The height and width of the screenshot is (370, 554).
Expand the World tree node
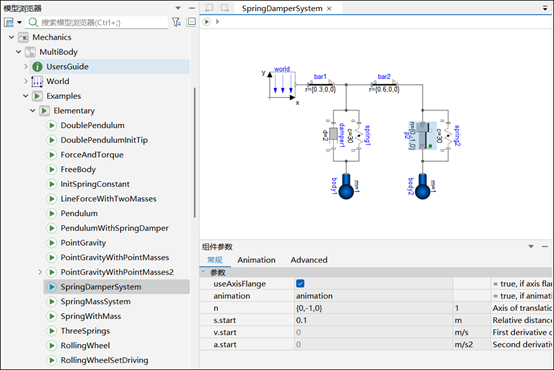(26, 81)
